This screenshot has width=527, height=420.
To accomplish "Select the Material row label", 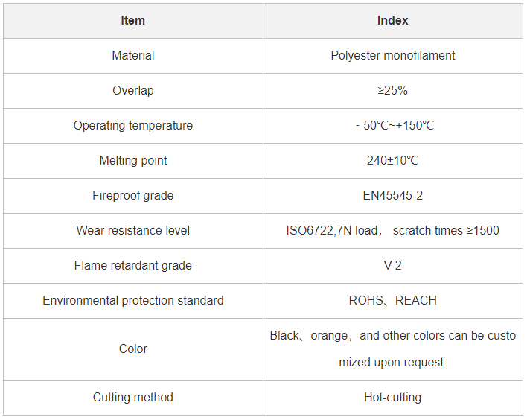I will [x=133, y=56].
